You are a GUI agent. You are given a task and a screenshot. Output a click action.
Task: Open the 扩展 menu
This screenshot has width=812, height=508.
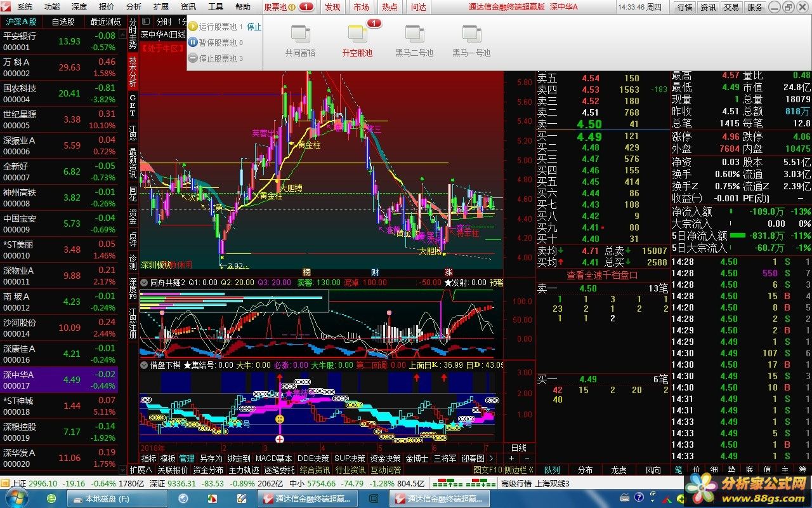point(161,7)
